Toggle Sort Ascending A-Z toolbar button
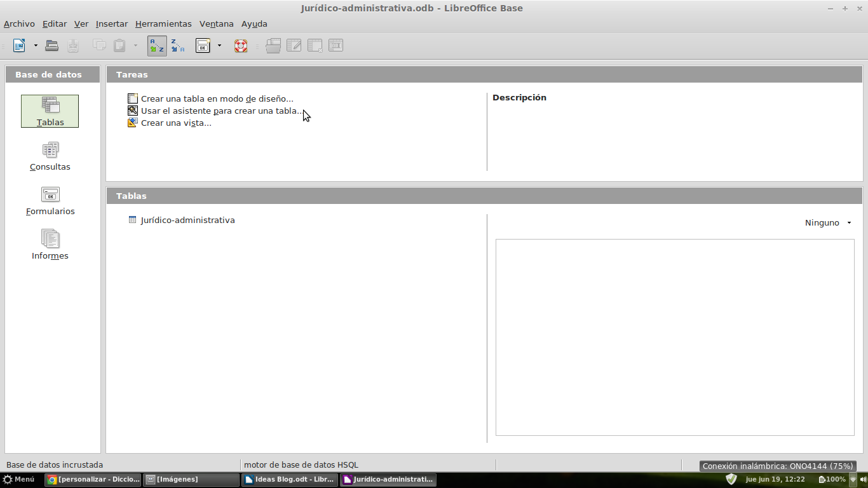The width and height of the screenshot is (868, 488). point(157,46)
